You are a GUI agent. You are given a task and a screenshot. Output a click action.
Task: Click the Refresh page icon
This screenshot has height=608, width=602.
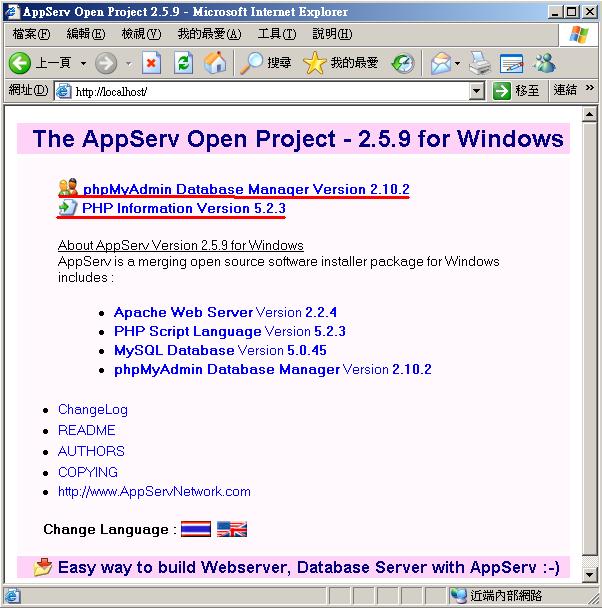coord(183,63)
